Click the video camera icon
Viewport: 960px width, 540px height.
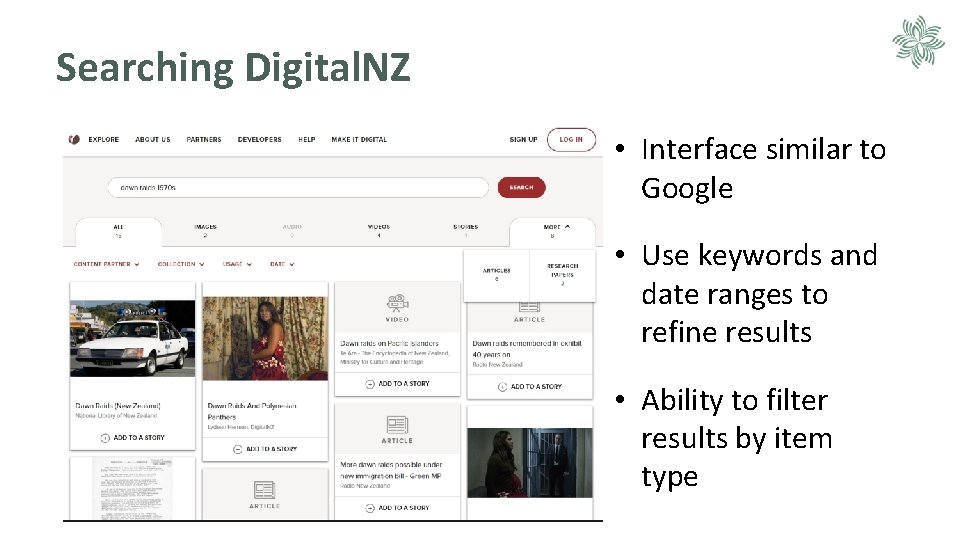point(397,303)
